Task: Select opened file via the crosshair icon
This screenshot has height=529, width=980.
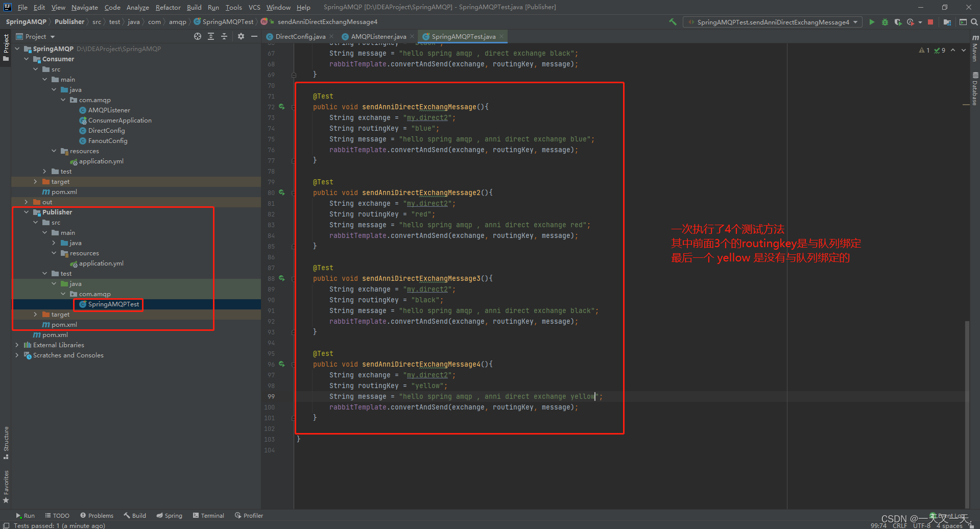Action: tap(198, 36)
